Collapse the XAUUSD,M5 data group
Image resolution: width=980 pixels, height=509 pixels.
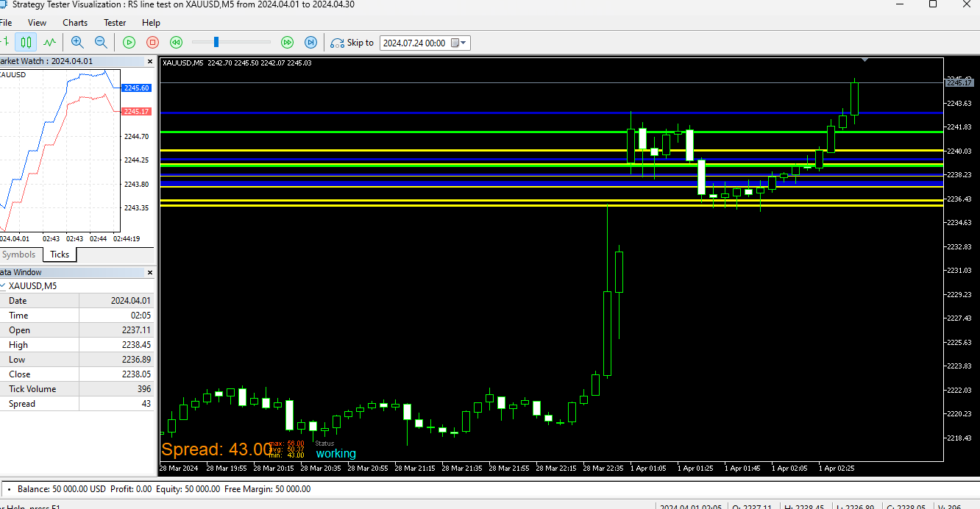coord(3,286)
